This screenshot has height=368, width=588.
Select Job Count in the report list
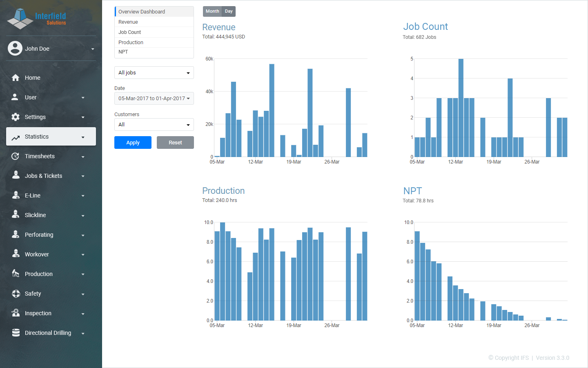pos(154,32)
